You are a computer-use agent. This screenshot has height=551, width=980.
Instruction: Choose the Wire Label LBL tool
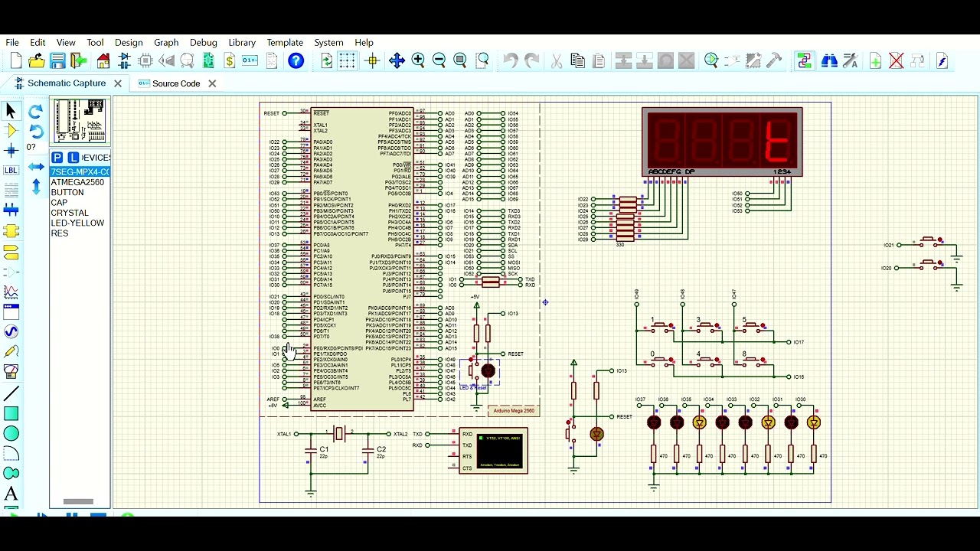point(11,171)
